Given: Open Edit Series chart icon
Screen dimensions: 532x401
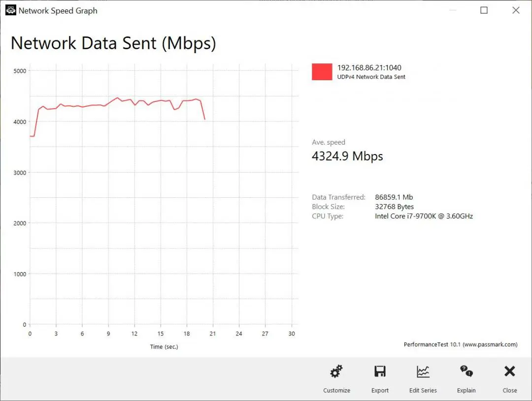Looking at the screenshot, I should point(423,371).
